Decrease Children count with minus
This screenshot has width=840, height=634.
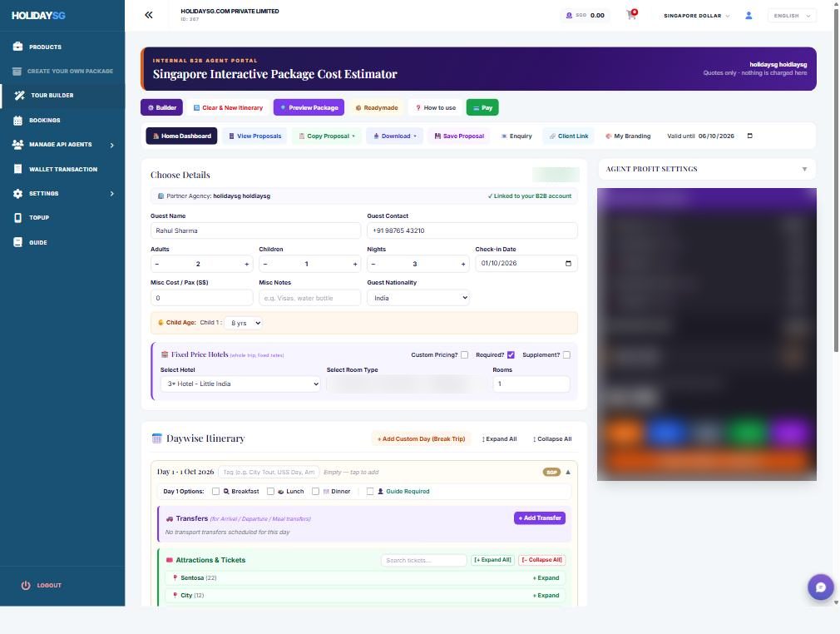coord(265,264)
